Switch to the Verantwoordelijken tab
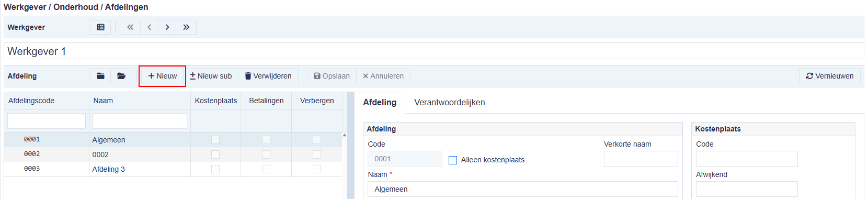The image size is (868, 199). (x=450, y=103)
